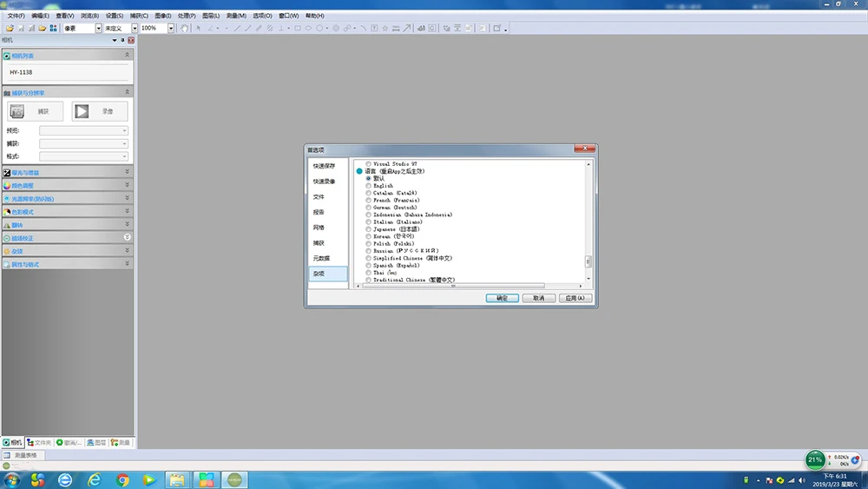
Task: Select the English language radio button
Action: 369,186
